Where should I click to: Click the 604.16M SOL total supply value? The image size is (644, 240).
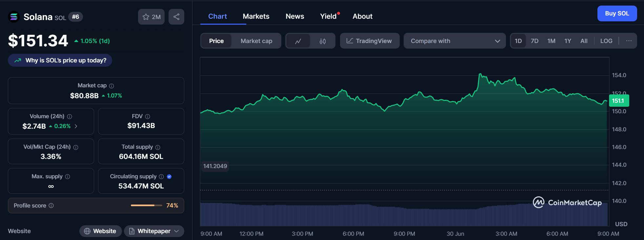click(141, 157)
